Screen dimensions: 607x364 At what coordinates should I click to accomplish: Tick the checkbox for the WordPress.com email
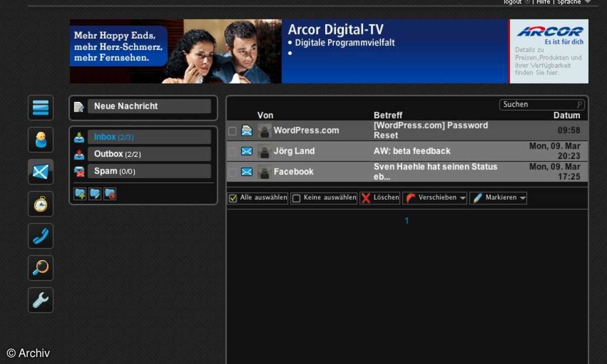232,131
